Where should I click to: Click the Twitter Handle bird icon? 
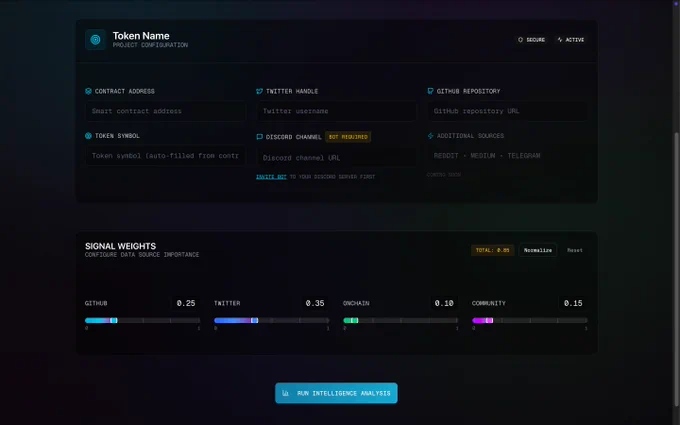pos(259,91)
